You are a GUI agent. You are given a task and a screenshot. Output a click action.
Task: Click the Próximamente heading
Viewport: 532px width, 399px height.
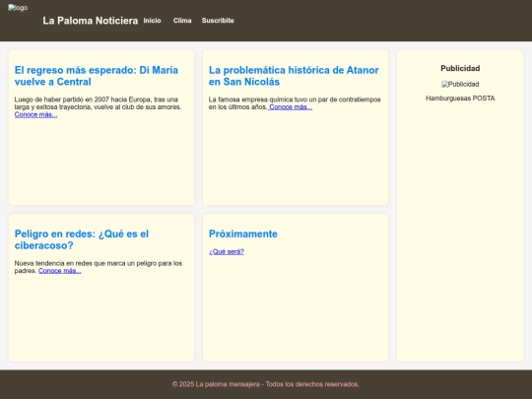[x=243, y=233]
